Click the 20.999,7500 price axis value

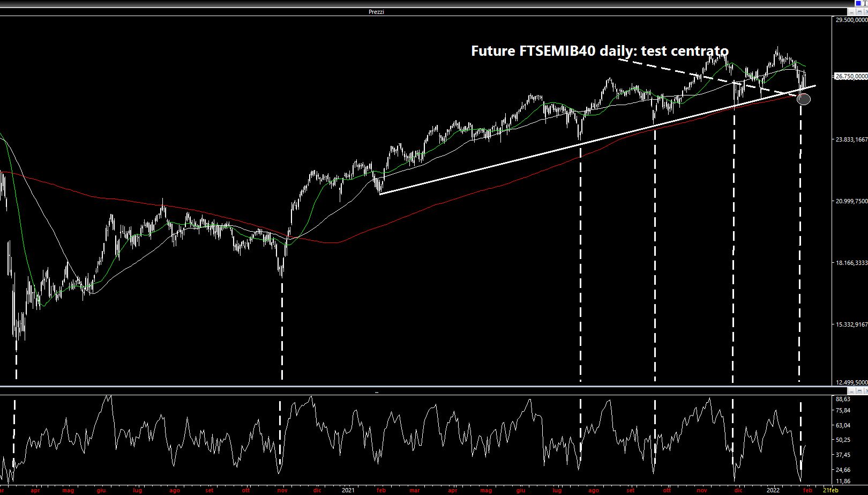pyautogui.click(x=851, y=201)
